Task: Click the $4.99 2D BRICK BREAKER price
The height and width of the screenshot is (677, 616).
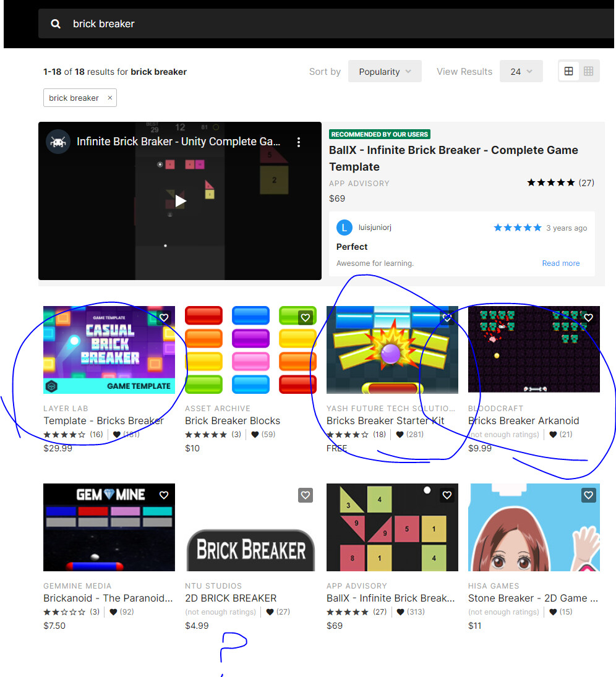Action: [197, 626]
